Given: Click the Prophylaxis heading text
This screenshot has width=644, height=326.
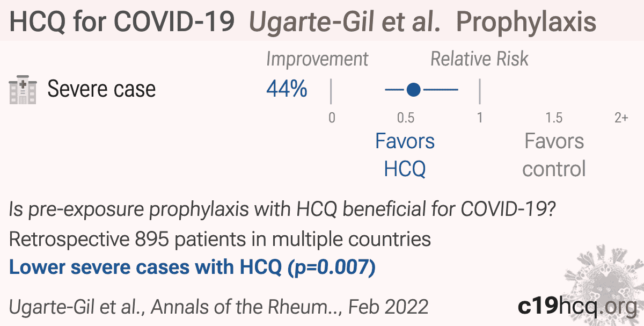Looking at the screenshot, I should tap(526, 22).
